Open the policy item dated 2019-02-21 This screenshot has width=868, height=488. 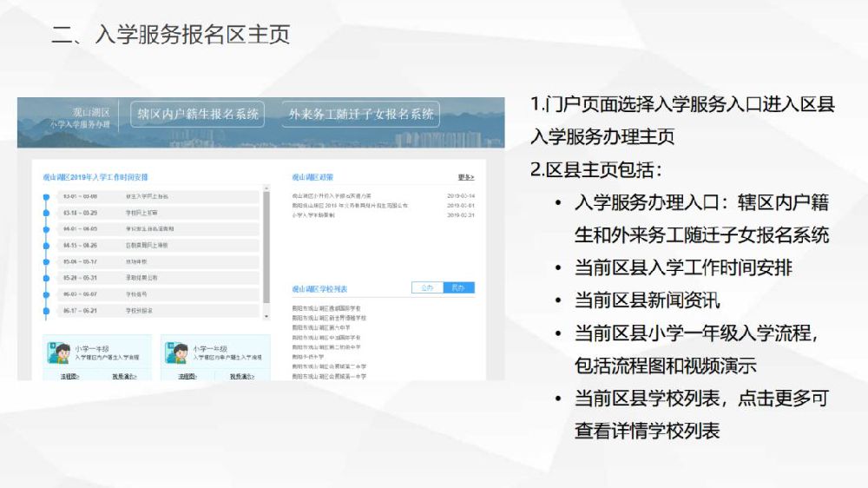[383, 215]
